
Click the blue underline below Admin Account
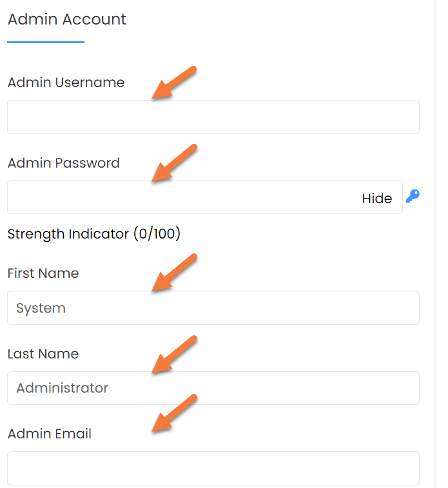46,42
